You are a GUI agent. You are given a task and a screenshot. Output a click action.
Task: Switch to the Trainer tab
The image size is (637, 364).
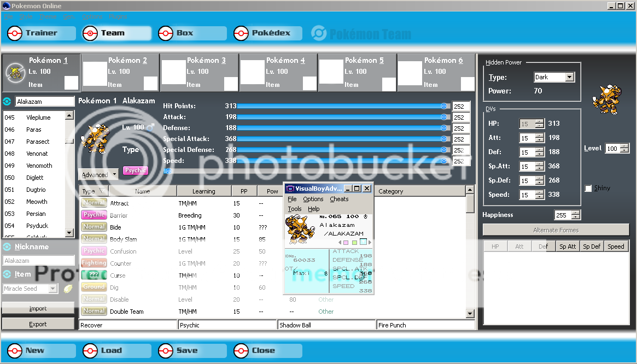pyautogui.click(x=40, y=33)
